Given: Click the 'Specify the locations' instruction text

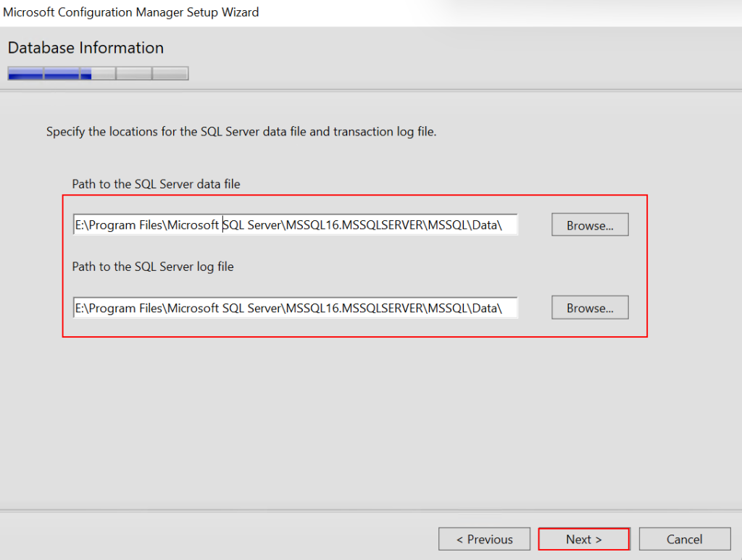Looking at the screenshot, I should pos(241,132).
